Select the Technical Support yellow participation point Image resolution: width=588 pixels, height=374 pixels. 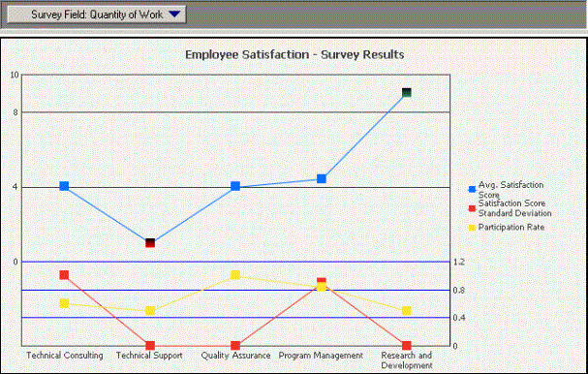coord(150,311)
